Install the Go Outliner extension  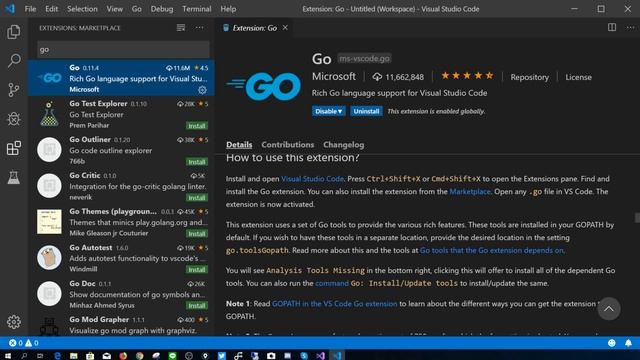click(x=197, y=162)
